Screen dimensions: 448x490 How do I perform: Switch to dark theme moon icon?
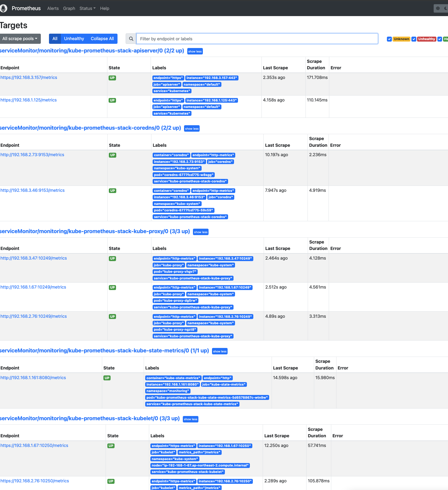445,8
